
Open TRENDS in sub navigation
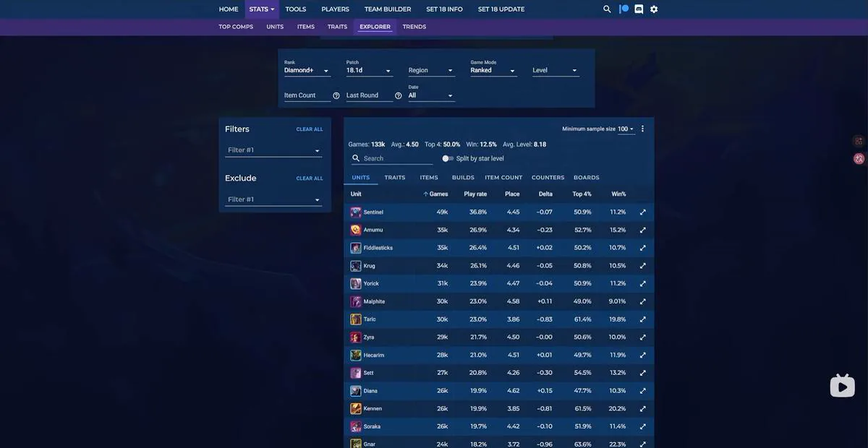point(414,27)
